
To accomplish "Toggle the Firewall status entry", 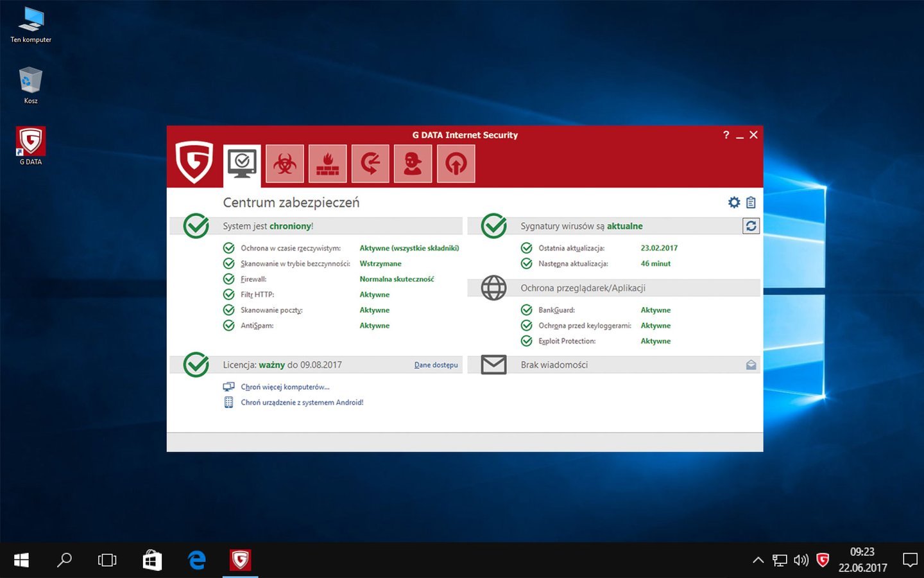I will coord(397,279).
